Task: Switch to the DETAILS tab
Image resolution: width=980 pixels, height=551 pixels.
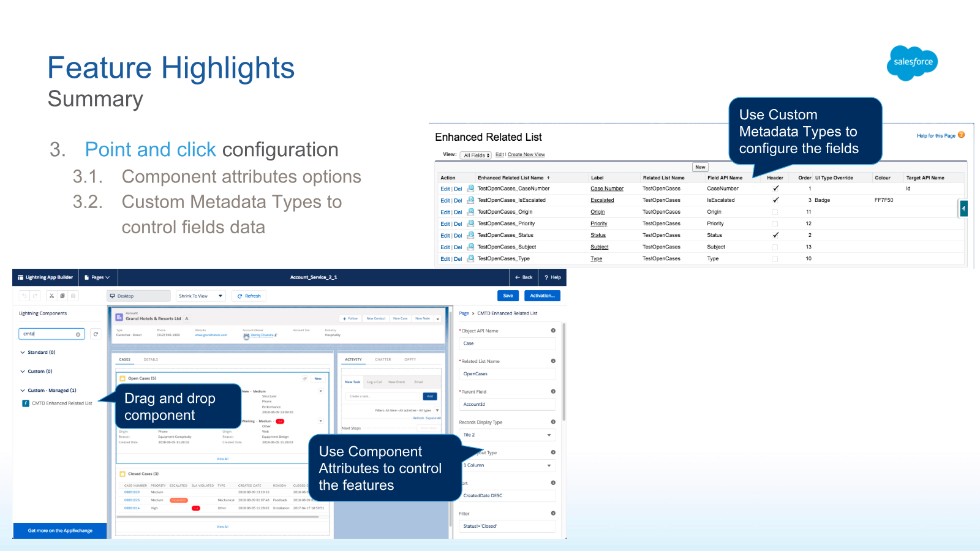Action: coord(151,359)
